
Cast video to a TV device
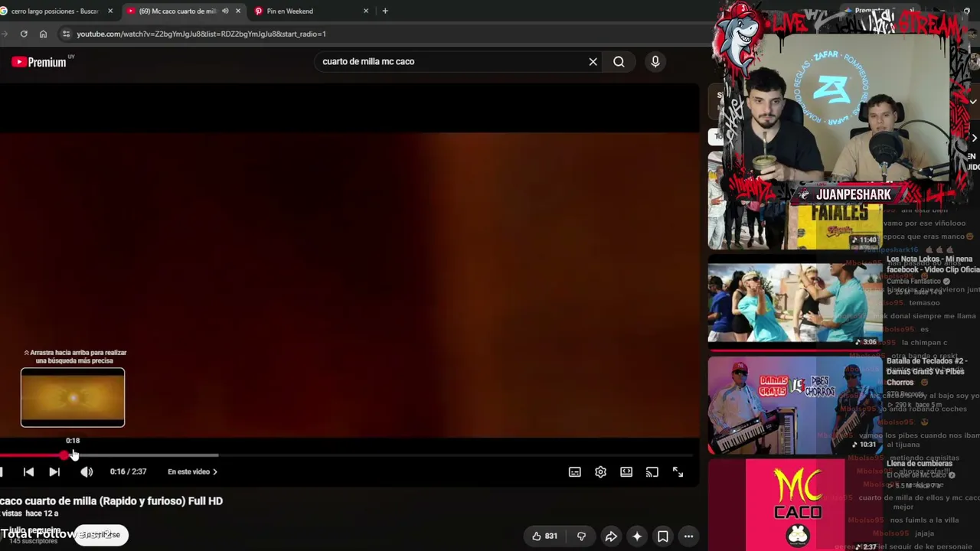[x=652, y=472]
